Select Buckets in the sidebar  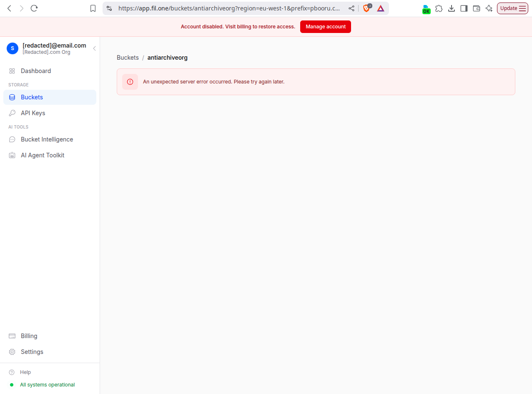click(x=50, y=97)
